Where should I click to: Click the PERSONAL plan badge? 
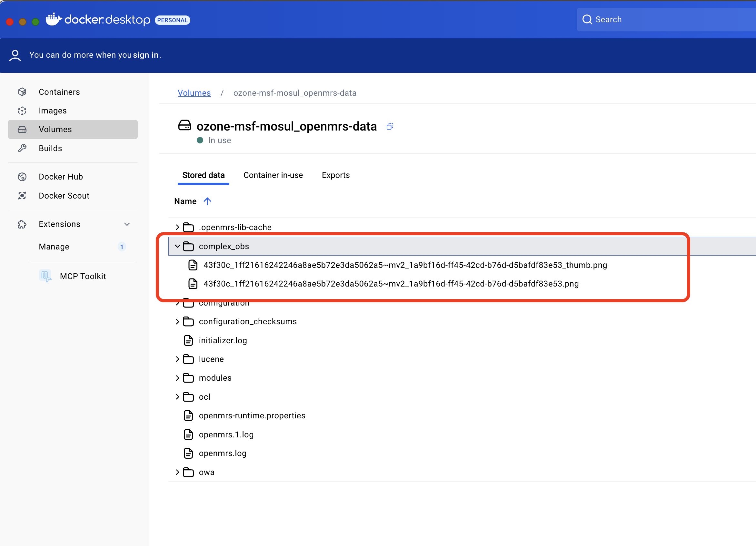click(172, 20)
